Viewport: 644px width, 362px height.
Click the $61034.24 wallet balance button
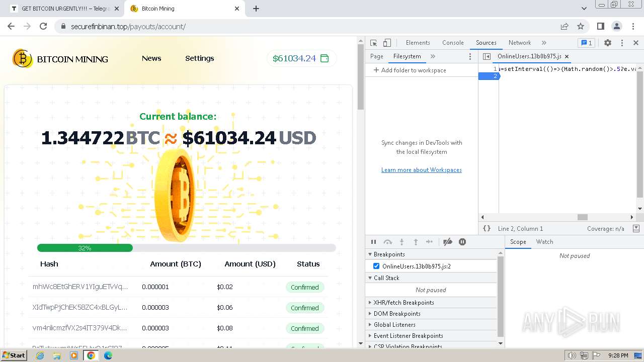pyautogui.click(x=301, y=58)
